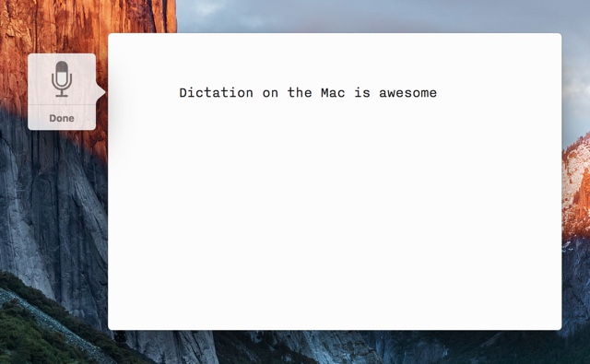Click Done to finish dictation
590x364 pixels.
point(62,118)
